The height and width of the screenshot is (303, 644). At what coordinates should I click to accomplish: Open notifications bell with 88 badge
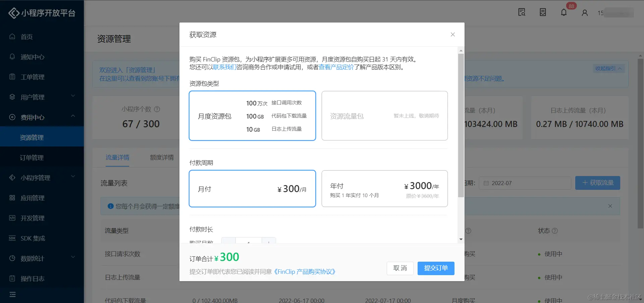(564, 12)
